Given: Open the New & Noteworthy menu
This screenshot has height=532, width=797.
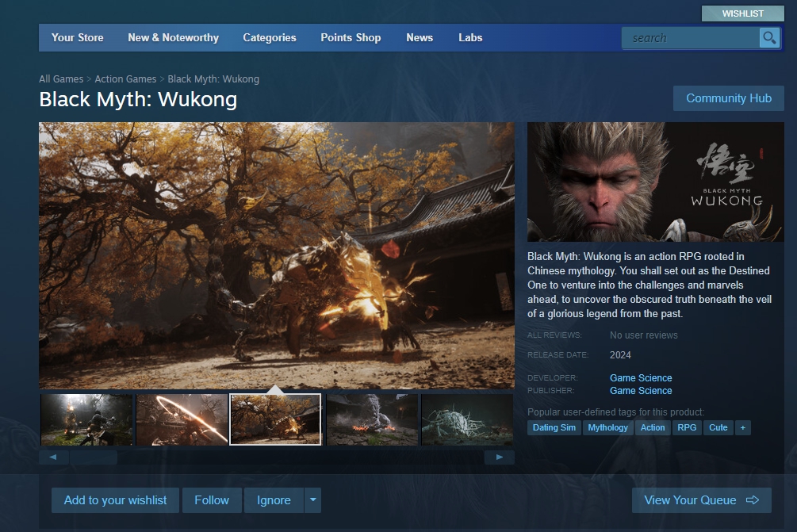Looking at the screenshot, I should point(173,38).
